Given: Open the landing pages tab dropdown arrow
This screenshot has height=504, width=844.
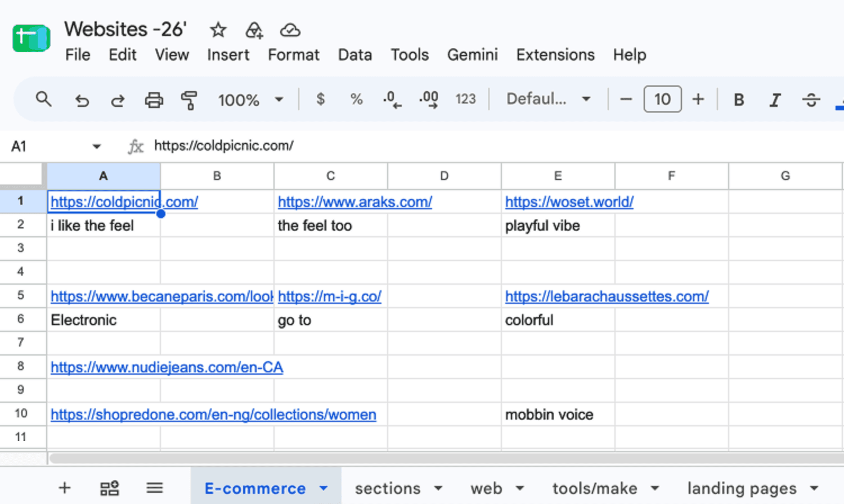Looking at the screenshot, I should tap(814, 488).
